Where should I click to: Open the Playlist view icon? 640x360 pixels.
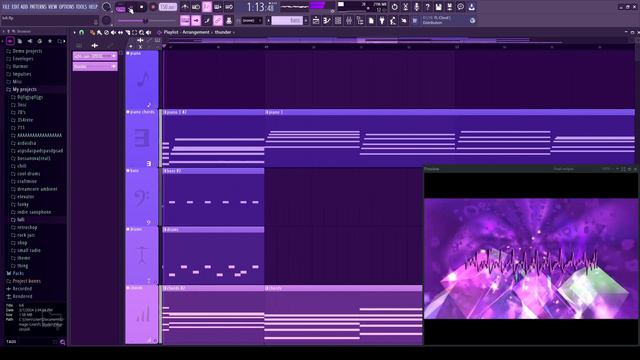[316, 20]
